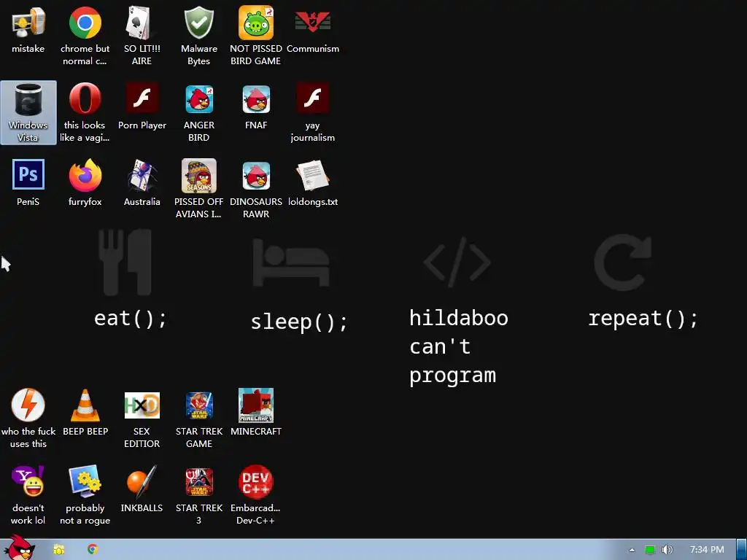Viewport: 747px width, 560px height.
Task: Open the folder icon pinned on the taskbar
Action: [x=59, y=550]
